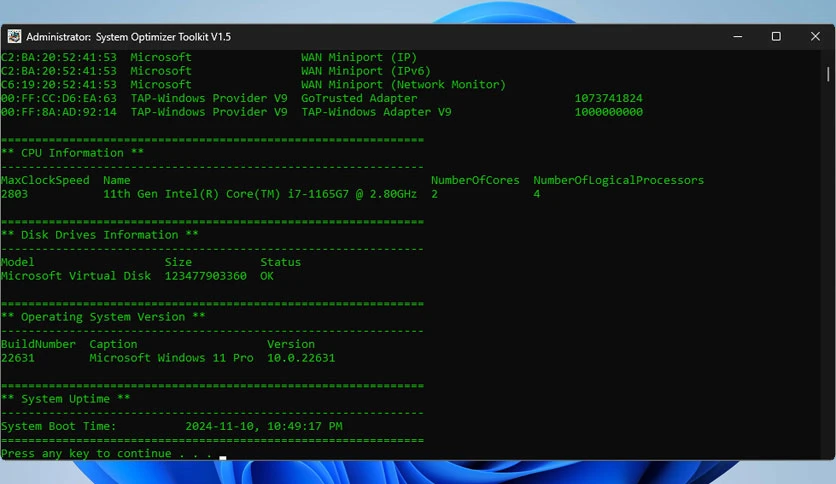Select the clock speed value '2803'
This screenshot has height=484, width=836.
click(x=14, y=194)
